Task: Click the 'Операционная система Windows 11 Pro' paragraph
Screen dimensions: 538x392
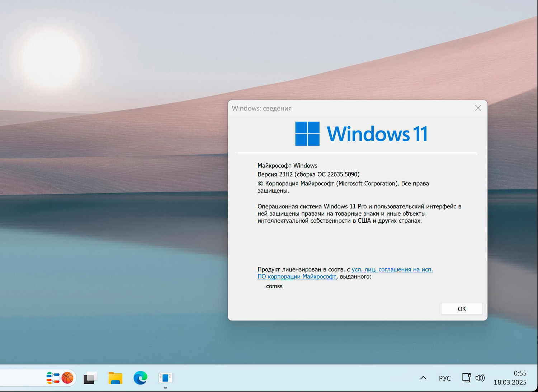Action: 359,213
